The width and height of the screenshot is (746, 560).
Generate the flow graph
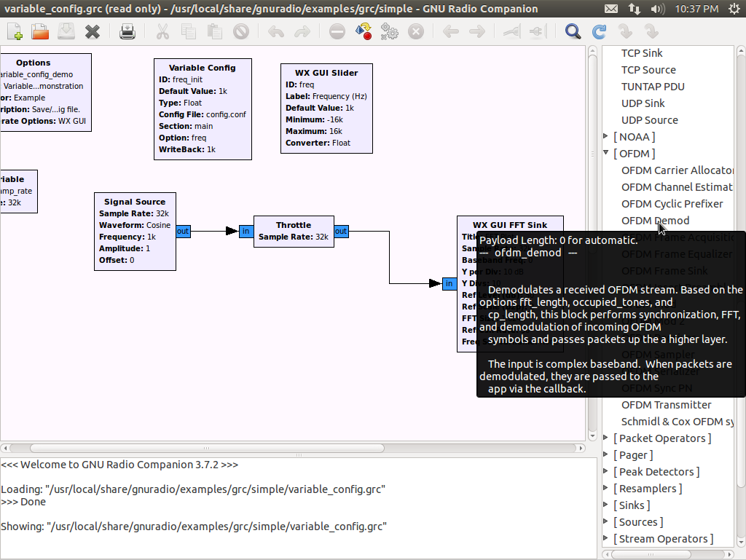(364, 32)
